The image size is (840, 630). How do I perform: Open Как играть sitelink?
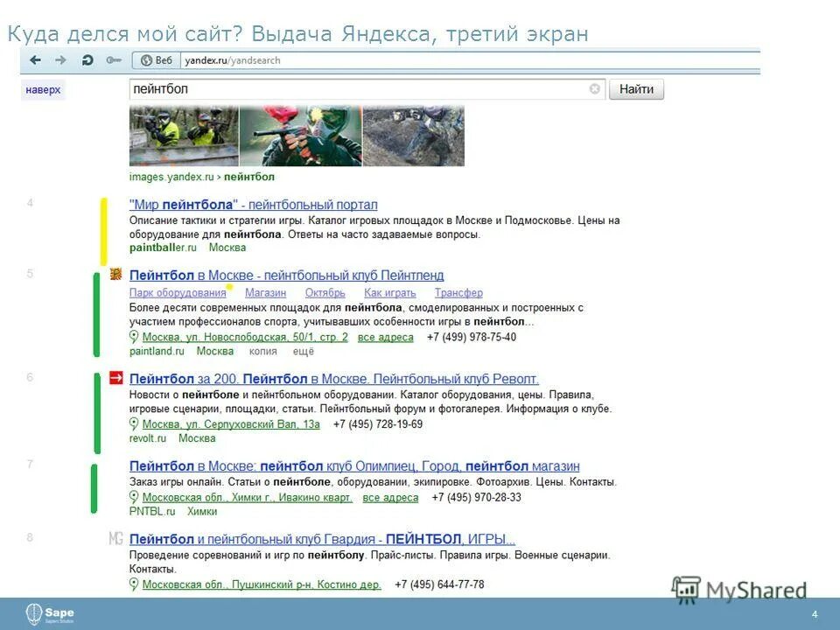click(390, 292)
